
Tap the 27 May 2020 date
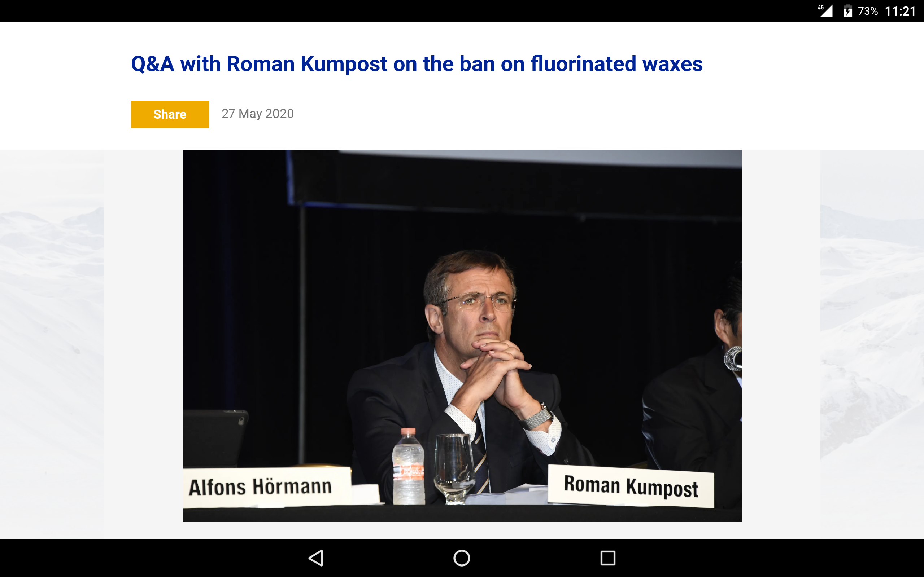click(x=258, y=114)
